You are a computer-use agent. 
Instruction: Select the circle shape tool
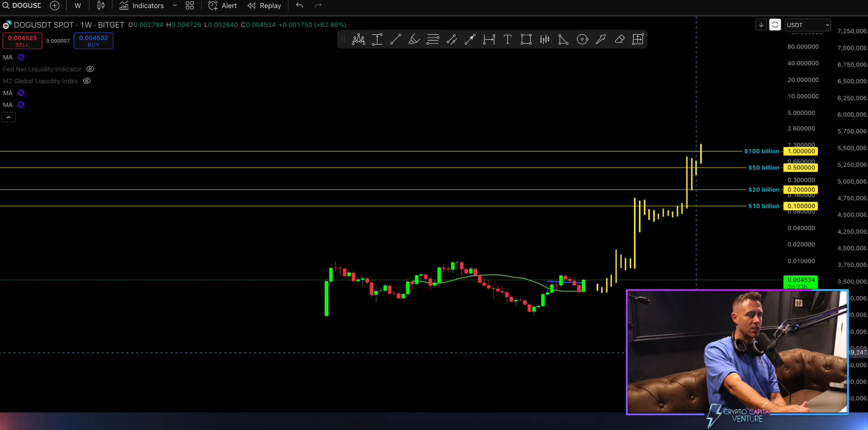click(x=583, y=39)
